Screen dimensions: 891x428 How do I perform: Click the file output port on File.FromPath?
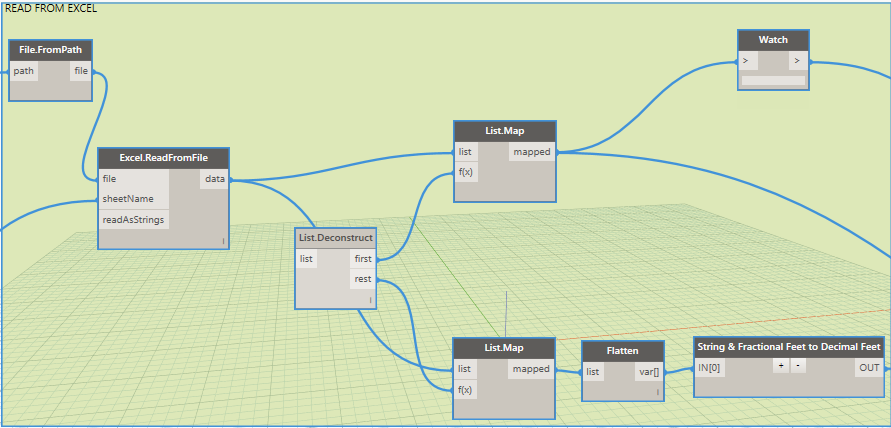81,71
